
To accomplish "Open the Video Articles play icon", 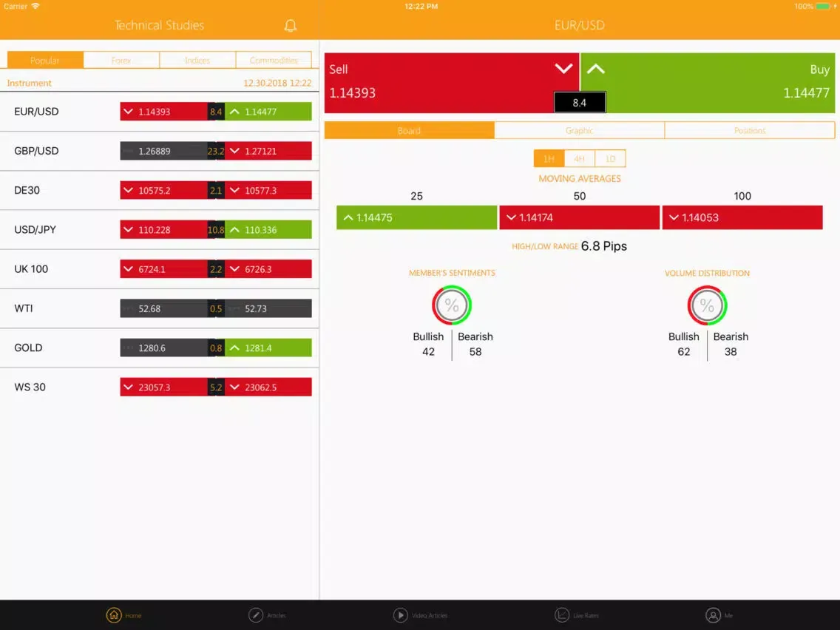I will 400,615.
